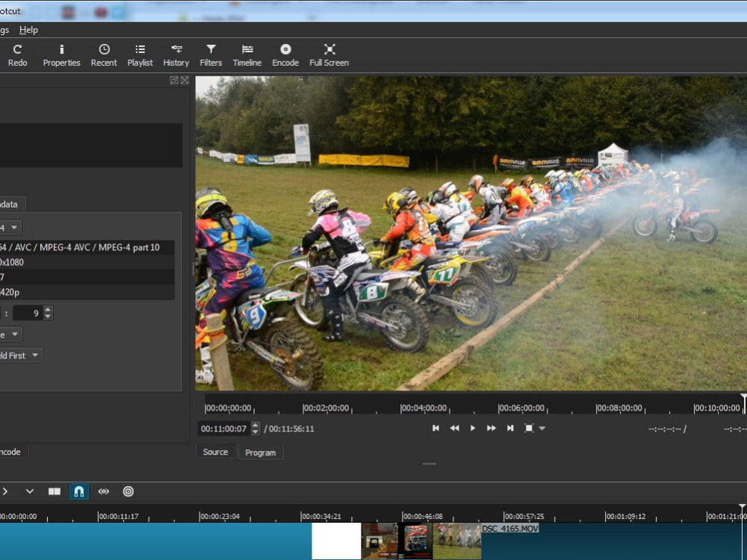The image size is (747, 560).
Task: Click player ruler mark 00:08:00:00
Action: 619,408
